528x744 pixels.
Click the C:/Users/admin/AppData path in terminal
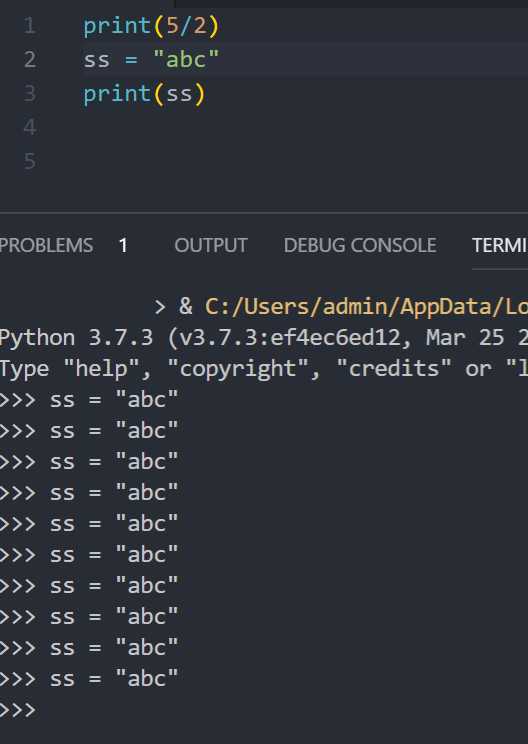tap(366, 307)
